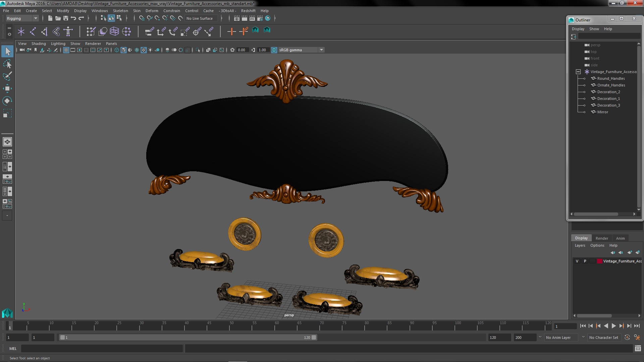
Task: Open the Render Settings icon
Action: pos(260,18)
